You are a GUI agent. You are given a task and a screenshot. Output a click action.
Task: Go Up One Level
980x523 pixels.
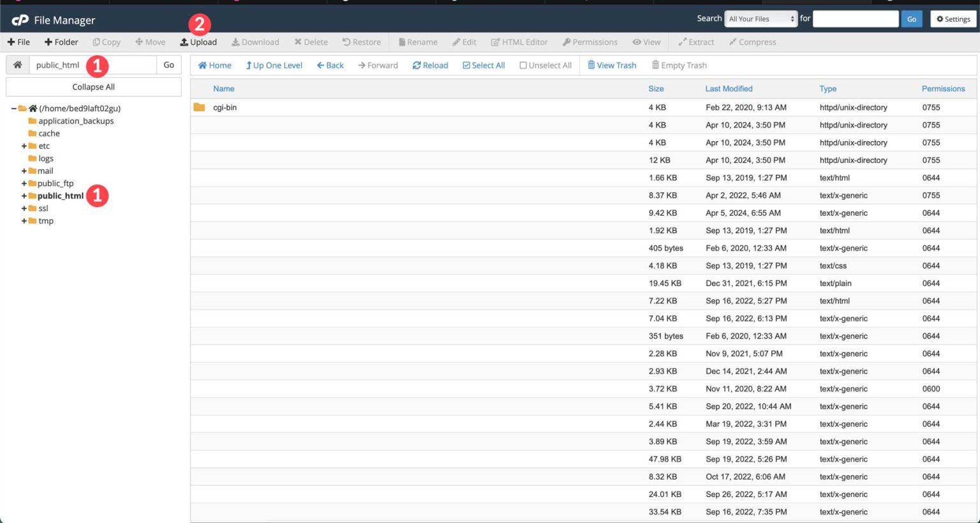[274, 65]
